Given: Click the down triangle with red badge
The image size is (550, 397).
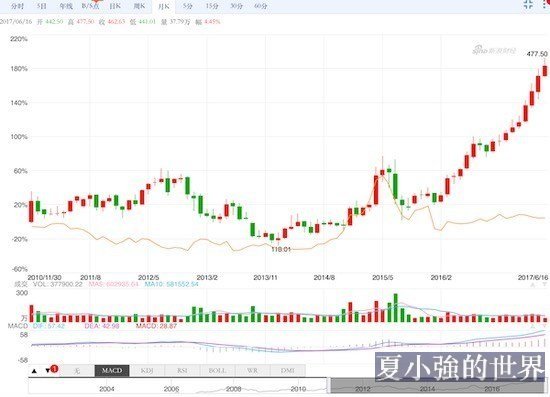Looking at the screenshot, I should (x=52, y=370).
